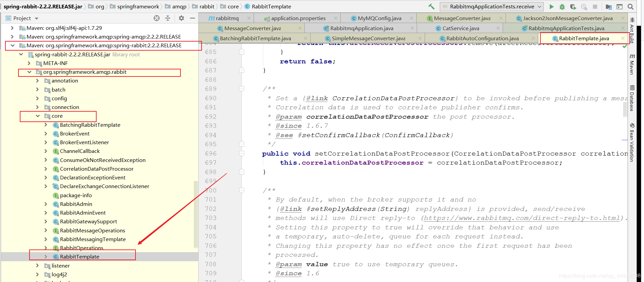Open the Project Structure icon
This screenshot has height=282, width=644.
point(609,6)
